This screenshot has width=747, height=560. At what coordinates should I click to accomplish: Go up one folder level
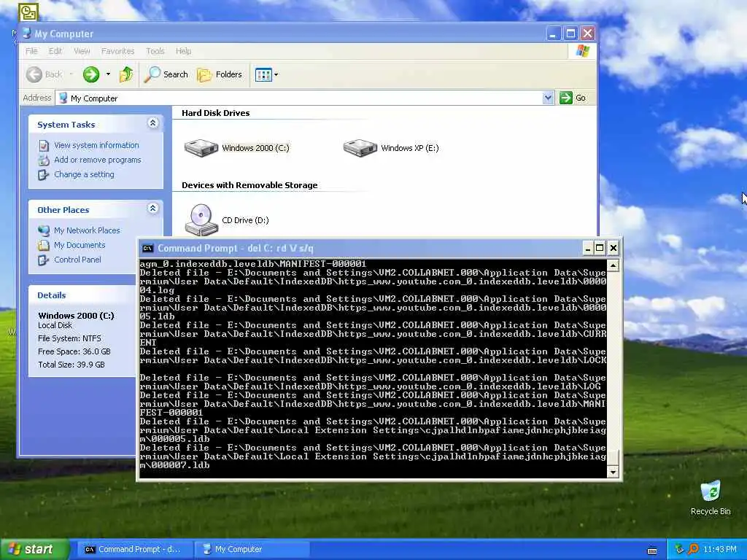pyautogui.click(x=126, y=74)
